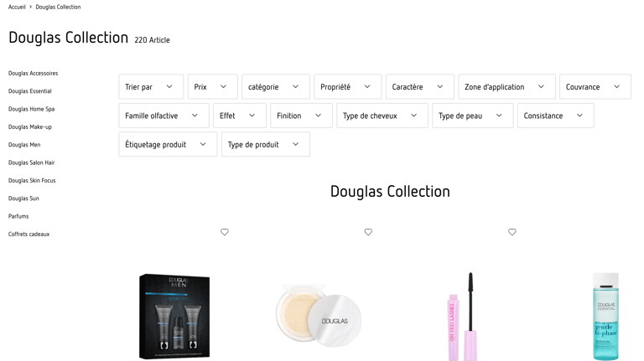Viewport: 644px width, 361px height.
Task: Expand the Effet filter
Action: point(240,116)
